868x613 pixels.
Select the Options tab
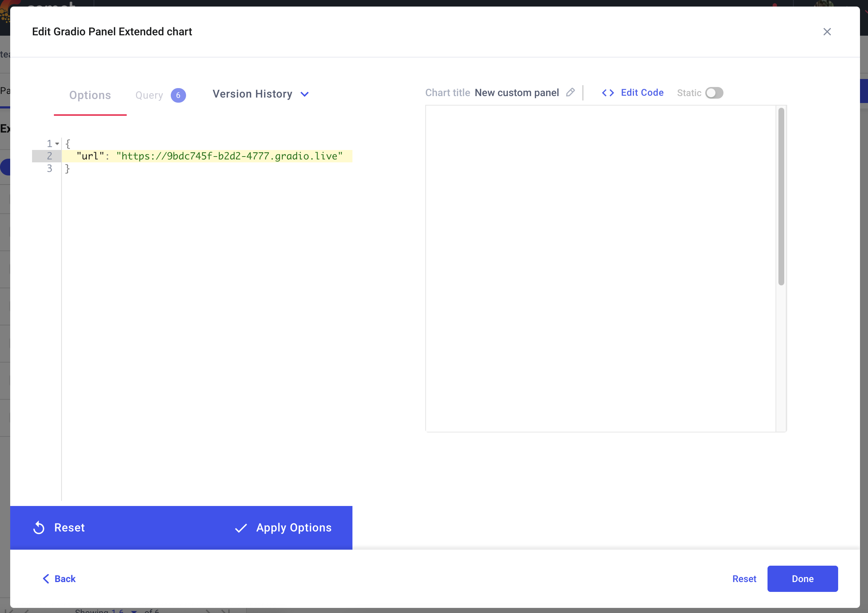point(90,95)
